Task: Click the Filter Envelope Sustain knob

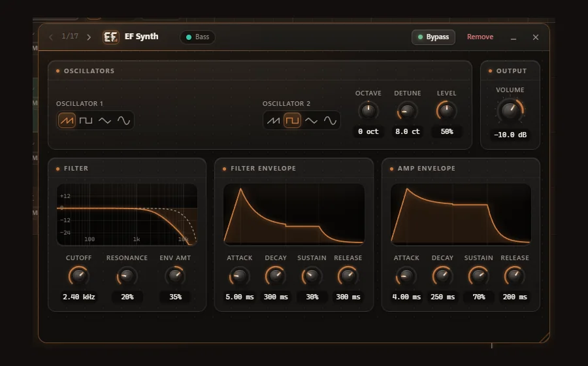Action: click(312, 276)
